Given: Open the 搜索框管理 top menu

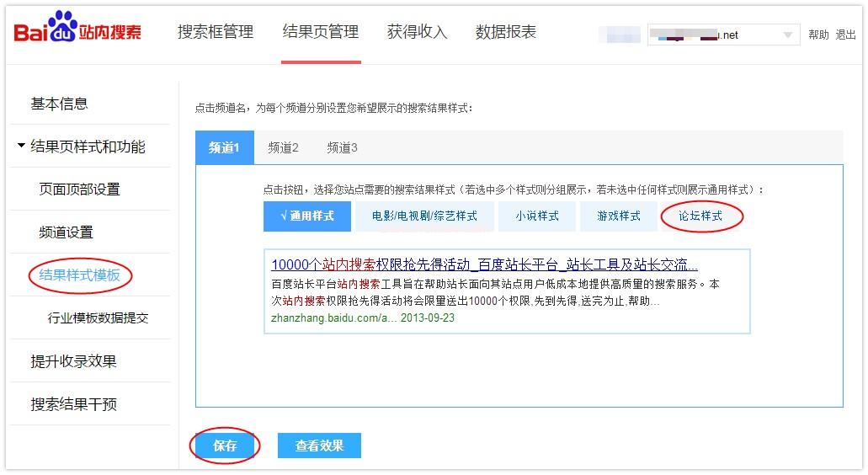Looking at the screenshot, I should [x=216, y=32].
